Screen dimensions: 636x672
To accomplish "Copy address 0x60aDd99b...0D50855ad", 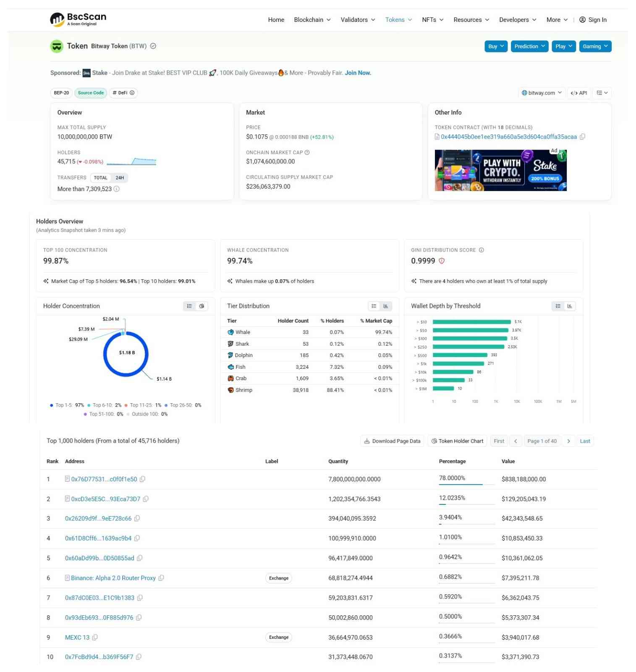I will pos(140,558).
